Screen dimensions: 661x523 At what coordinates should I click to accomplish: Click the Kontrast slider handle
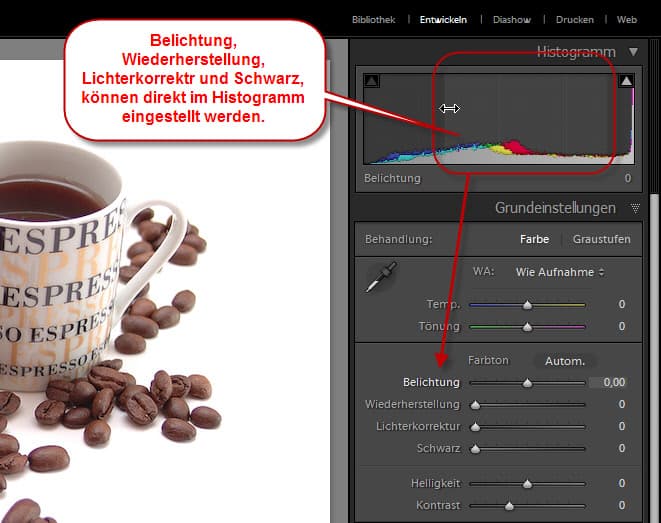point(509,506)
